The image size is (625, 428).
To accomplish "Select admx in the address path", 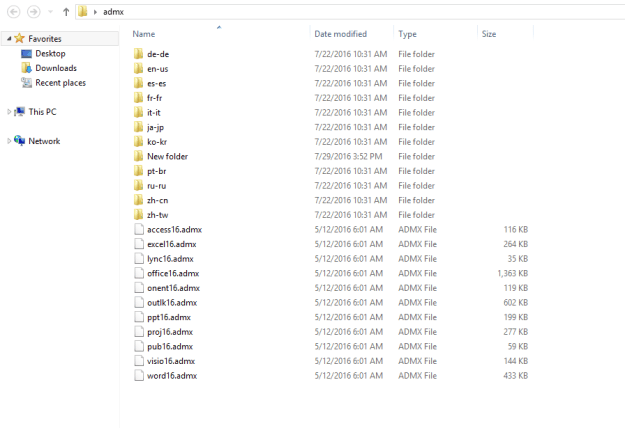I will tap(113, 12).
